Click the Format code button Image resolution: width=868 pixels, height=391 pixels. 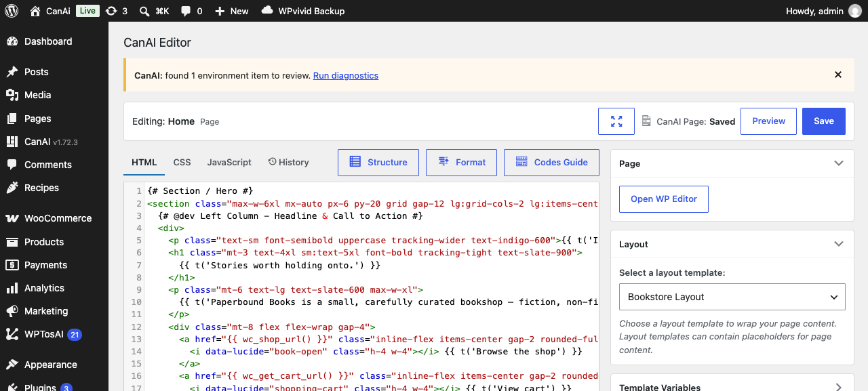[x=462, y=163]
